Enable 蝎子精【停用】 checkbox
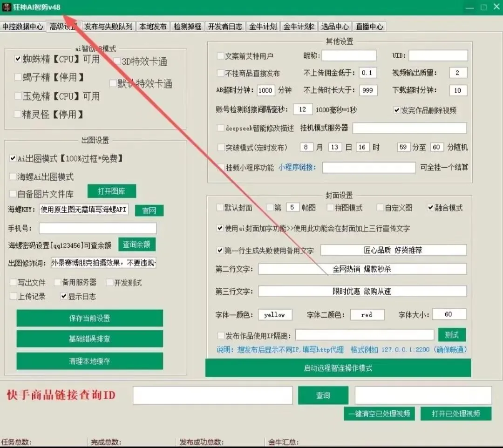 (18, 77)
